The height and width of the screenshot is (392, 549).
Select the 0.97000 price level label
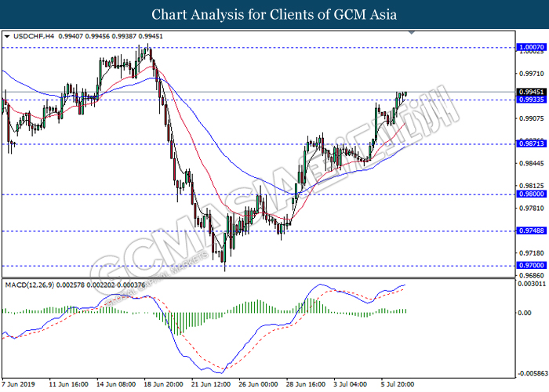(x=532, y=266)
